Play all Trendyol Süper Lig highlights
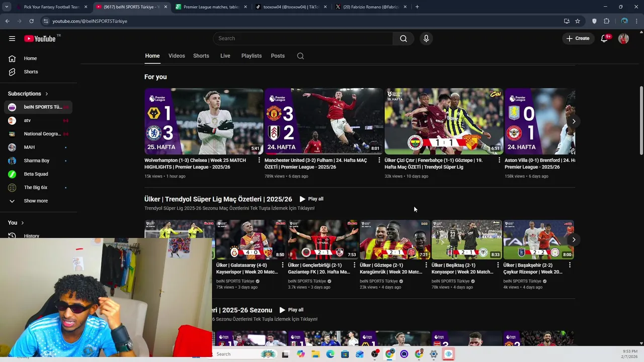This screenshot has width=644, height=362. pyautogui.click(x=311, y=199)
